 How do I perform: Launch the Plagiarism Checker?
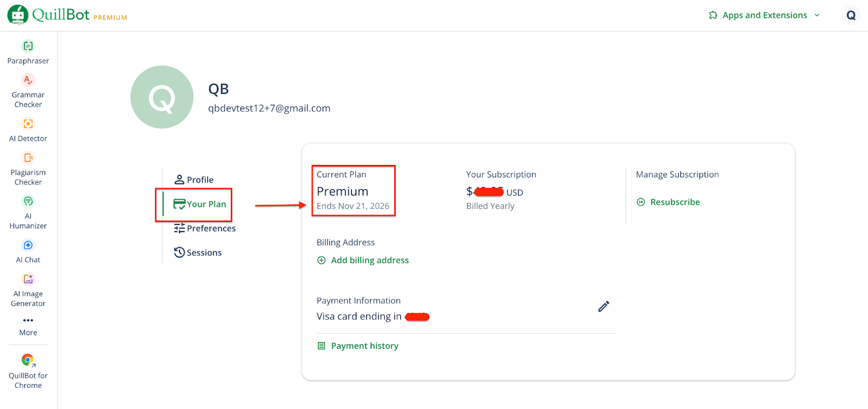28,169
